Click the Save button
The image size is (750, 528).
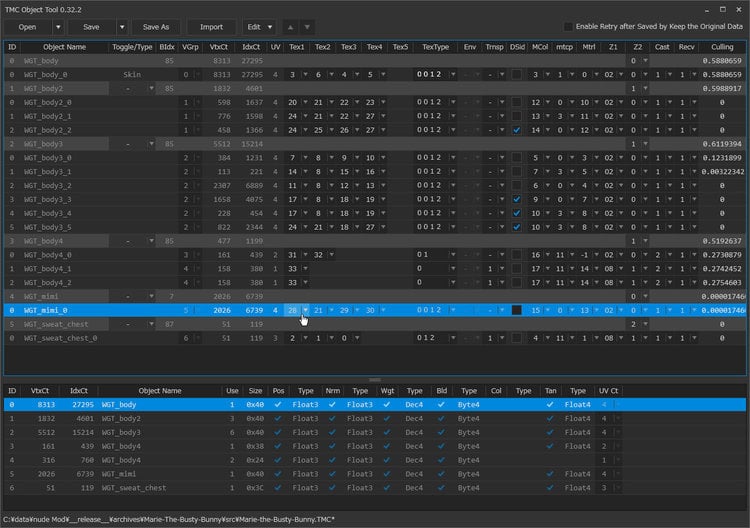pos(91,27)
